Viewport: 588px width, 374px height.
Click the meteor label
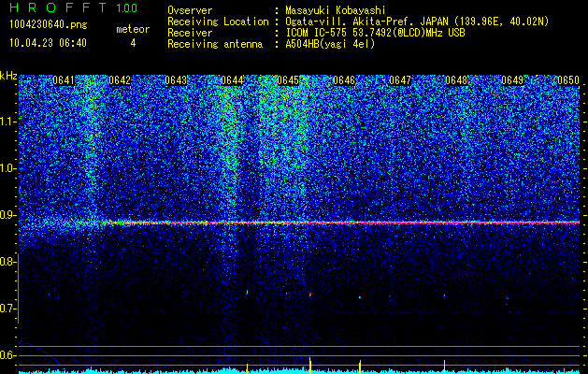coord(133,29)
